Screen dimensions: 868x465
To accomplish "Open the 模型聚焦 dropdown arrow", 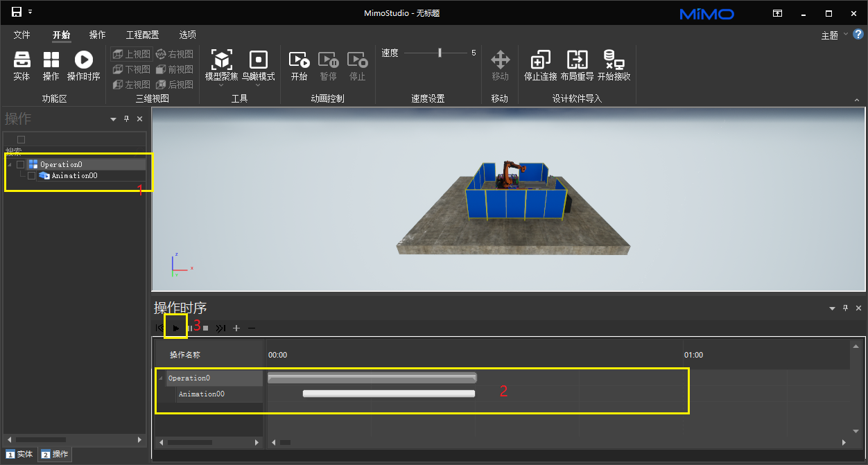I will [x=221, y=85].
